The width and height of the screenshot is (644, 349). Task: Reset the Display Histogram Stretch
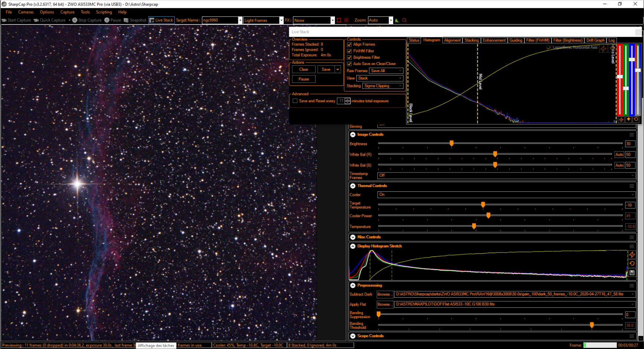point(632,264)
